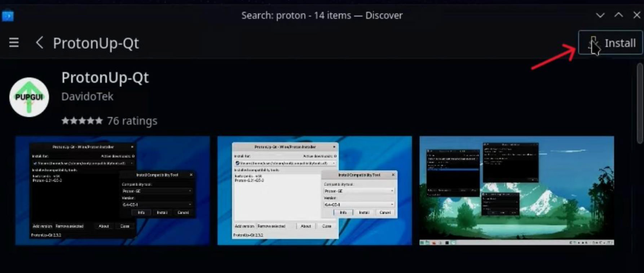Open the light theme ProtonUp-Qt screenshot
This screenshot has height=273, width=644.
tap(314, 191)
